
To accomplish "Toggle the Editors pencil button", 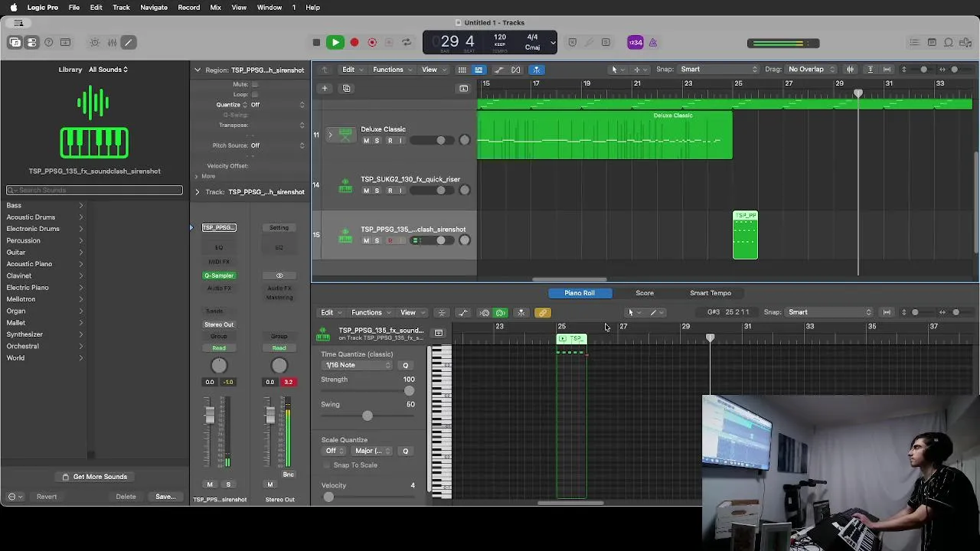I will (129, 43).
